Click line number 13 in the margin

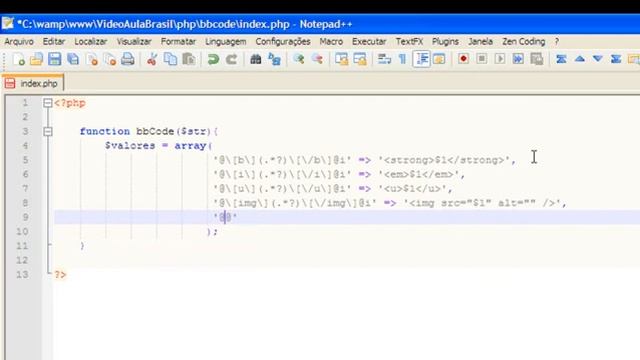click(x=22, y=274)
